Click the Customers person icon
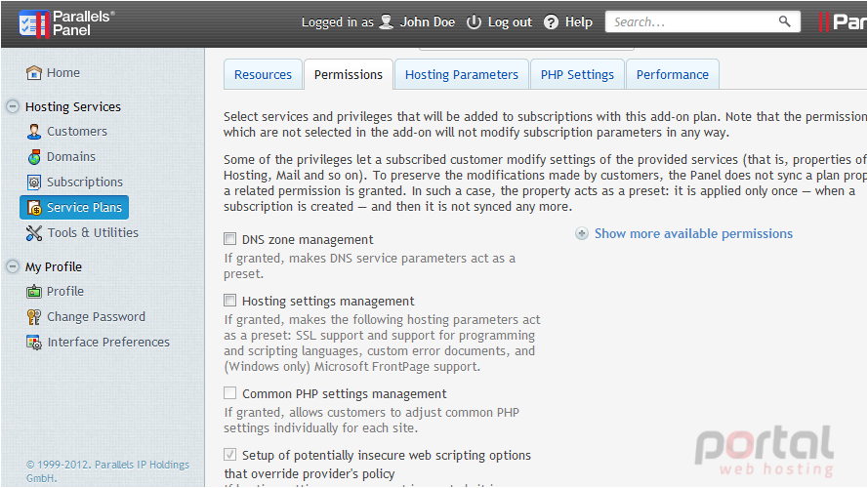The height and width of the screenshot is (488, 868). pos(34,132)
